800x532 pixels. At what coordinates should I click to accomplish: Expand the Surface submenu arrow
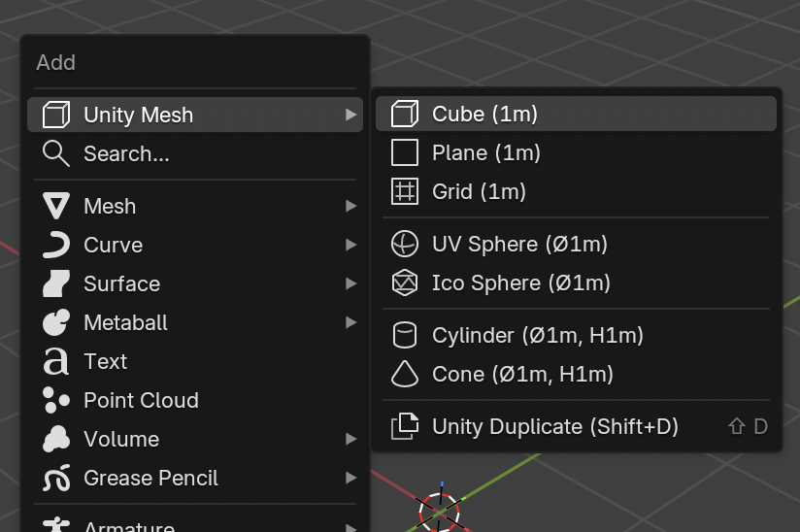click(x=350, y=283)
